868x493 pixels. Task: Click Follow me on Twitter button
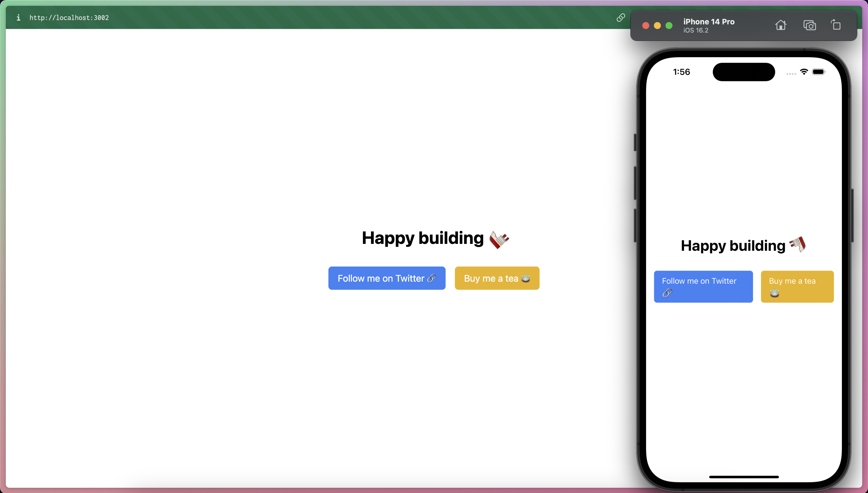387,278
